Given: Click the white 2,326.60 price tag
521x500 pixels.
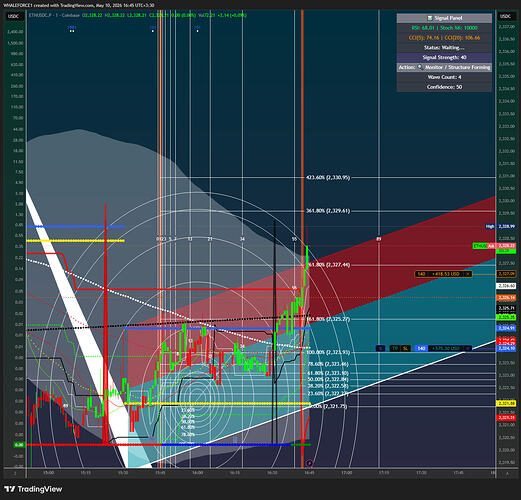Looking at the screenshot, I should coord(506,286).
